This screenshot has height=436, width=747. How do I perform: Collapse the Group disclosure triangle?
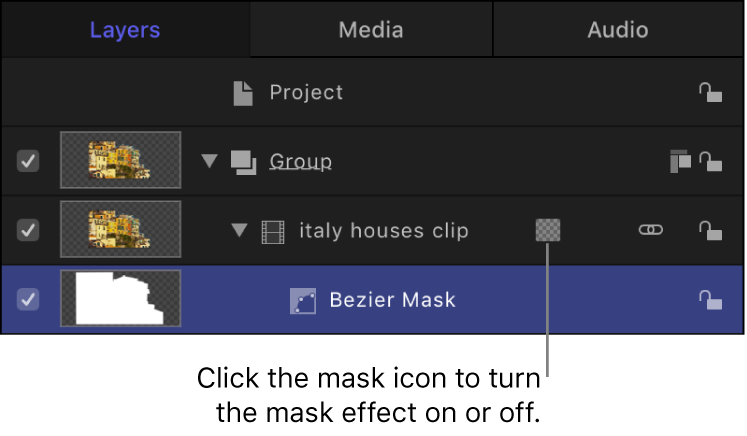tap(209, 161)
